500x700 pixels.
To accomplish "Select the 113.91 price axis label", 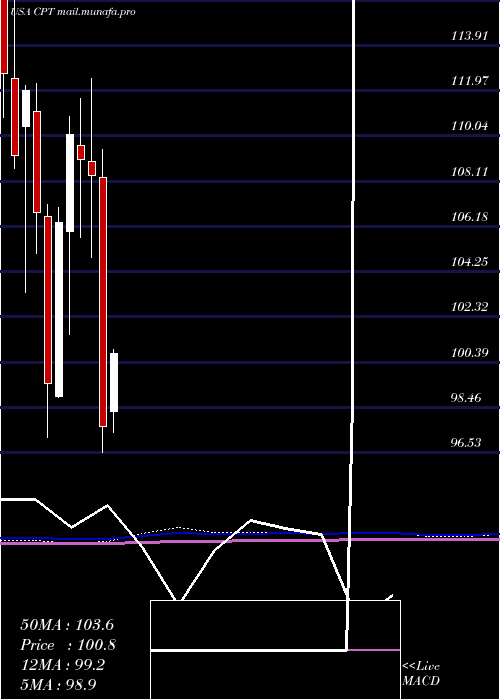I will click(470, 36).
